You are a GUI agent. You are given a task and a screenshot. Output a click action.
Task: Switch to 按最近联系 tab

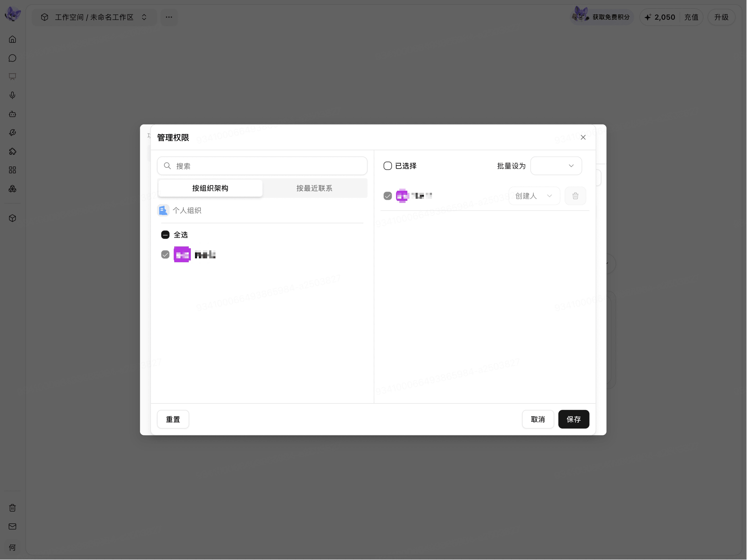tap(315, 188)
